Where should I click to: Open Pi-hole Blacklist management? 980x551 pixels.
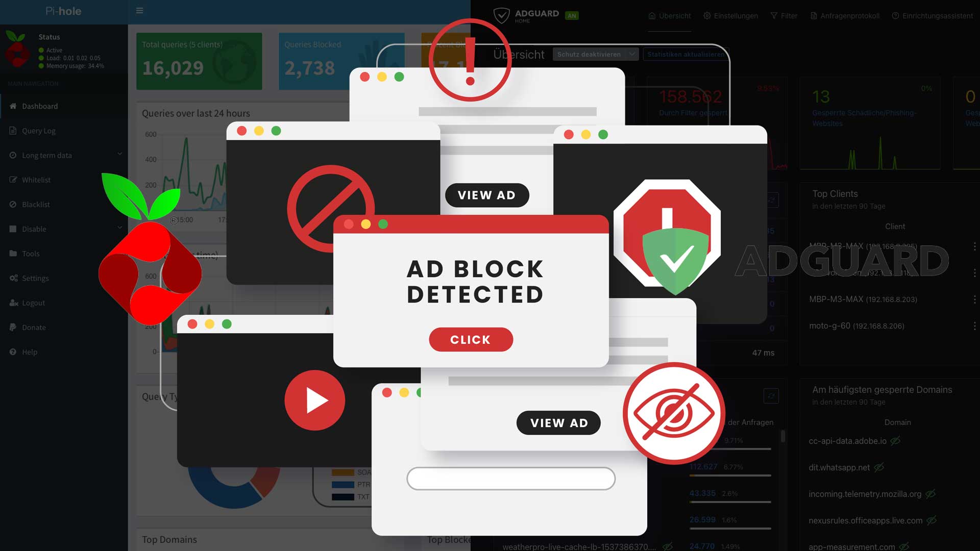click(36, 204)
